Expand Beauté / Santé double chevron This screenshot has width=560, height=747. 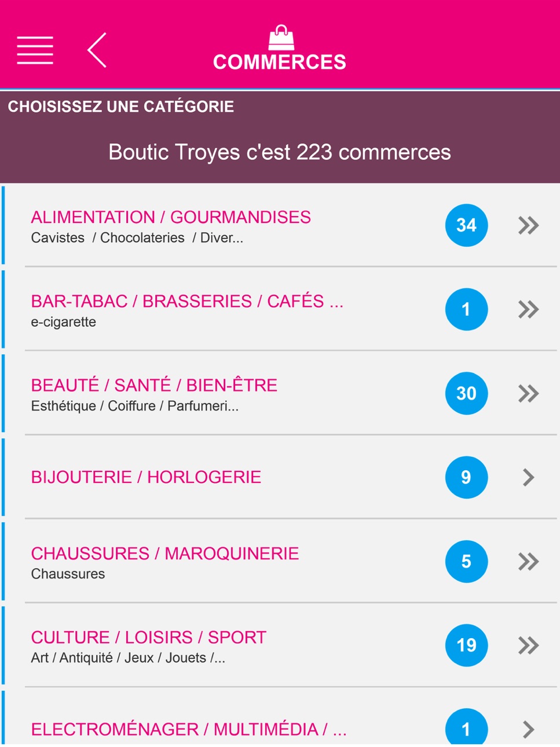(x=528, y=393)
